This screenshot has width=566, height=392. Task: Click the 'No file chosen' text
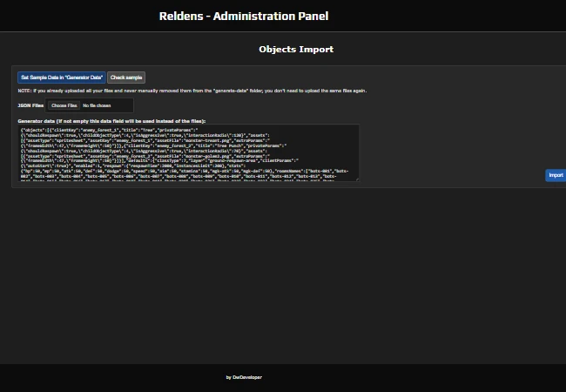click(97, 105)
